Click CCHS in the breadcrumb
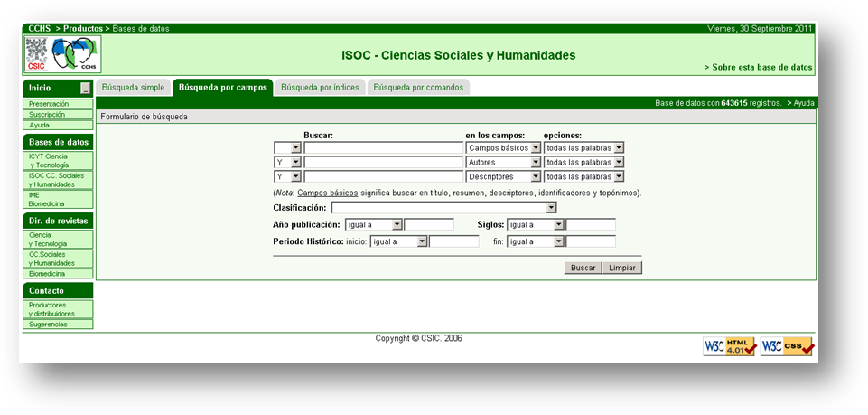This screenshot has height=415, width=868. point(40,28)
